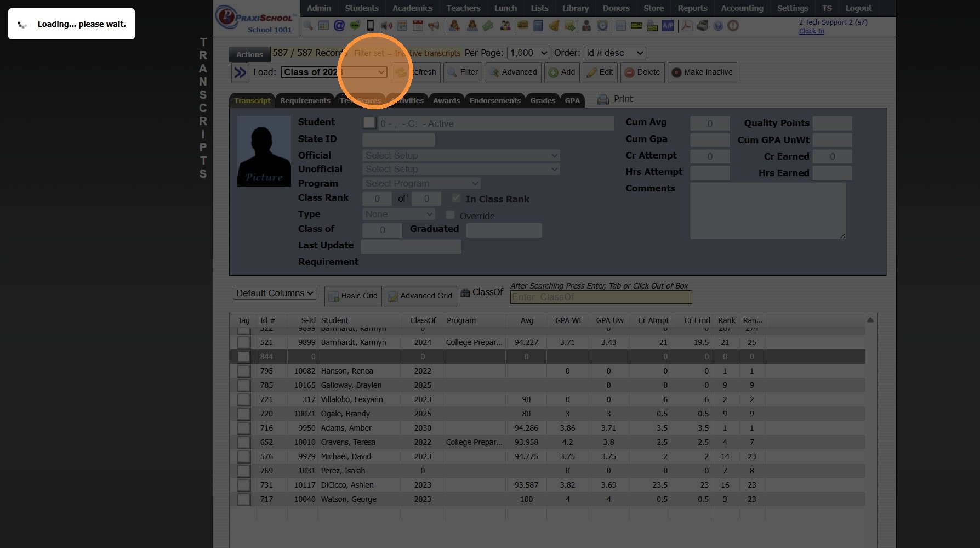
Task: Tag the Watson, George row checkbox
Action: (244, 499)
